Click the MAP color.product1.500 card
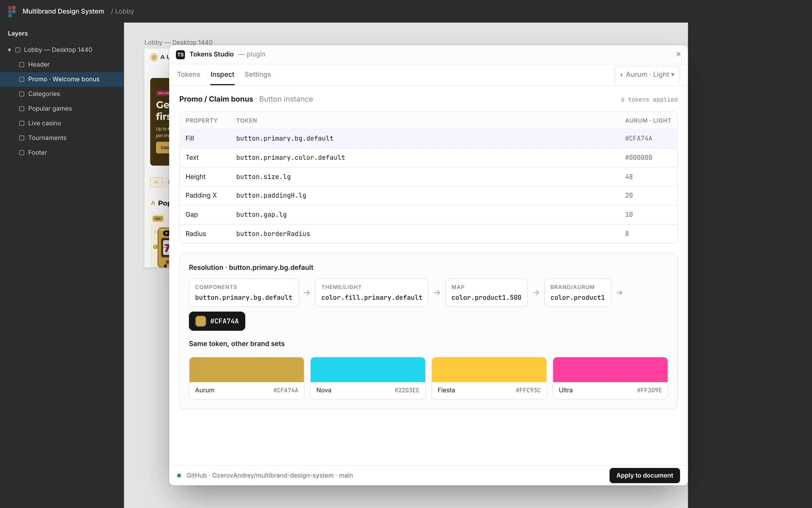 pos(486,293)
